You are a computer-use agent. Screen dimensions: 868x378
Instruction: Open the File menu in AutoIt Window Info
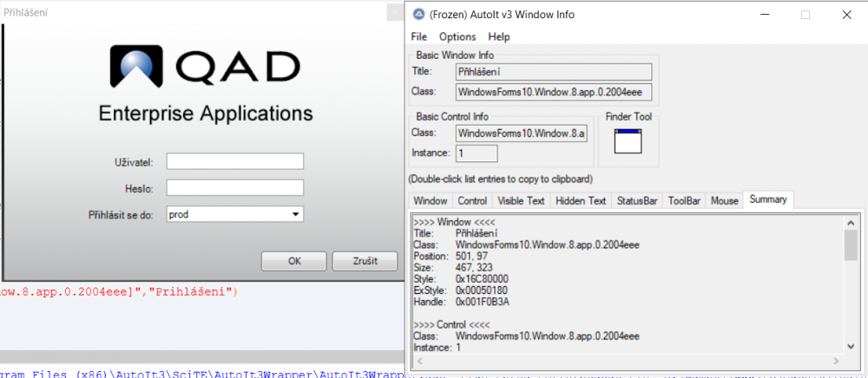pyautogui.click(x=419, y=37)
